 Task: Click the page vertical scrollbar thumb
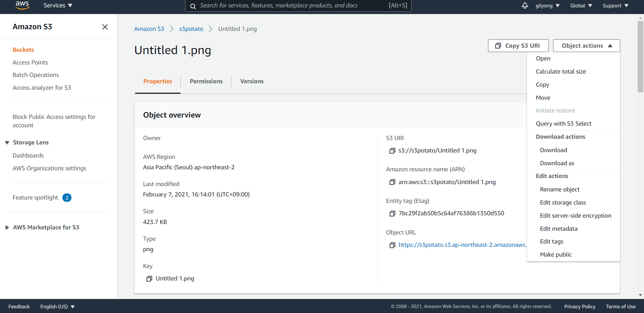(640, 57)
